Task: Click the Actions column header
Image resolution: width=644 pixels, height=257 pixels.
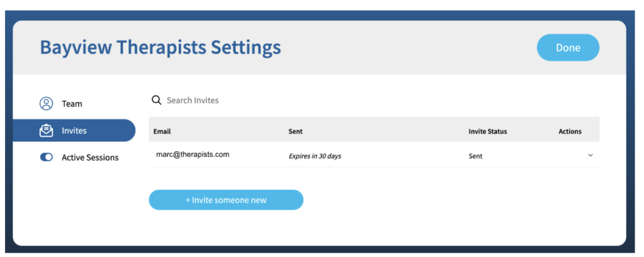Action: pos(570,132)
